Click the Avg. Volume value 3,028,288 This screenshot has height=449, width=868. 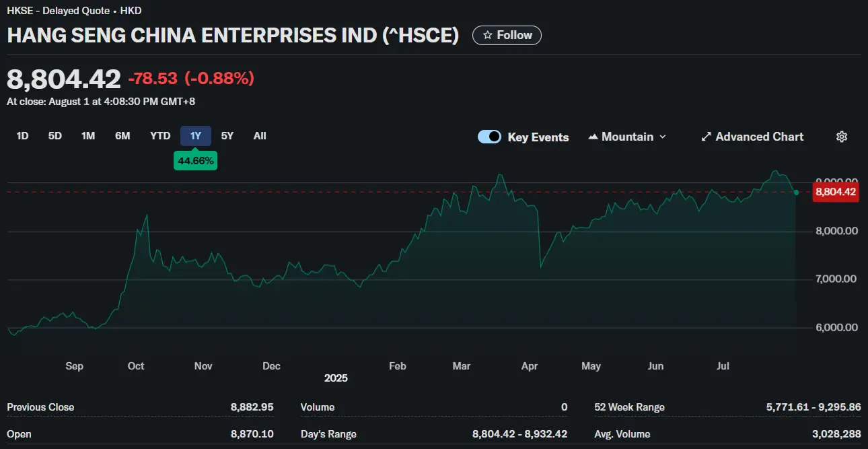(x=837, y=434)
